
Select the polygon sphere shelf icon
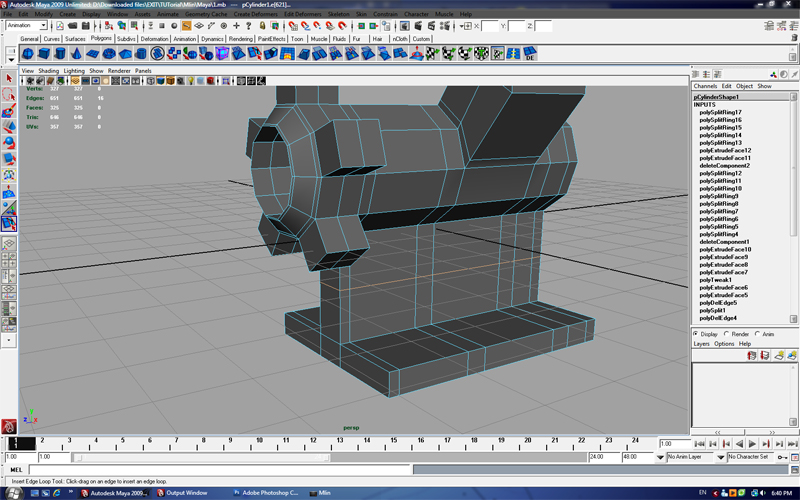coord(28,54)
